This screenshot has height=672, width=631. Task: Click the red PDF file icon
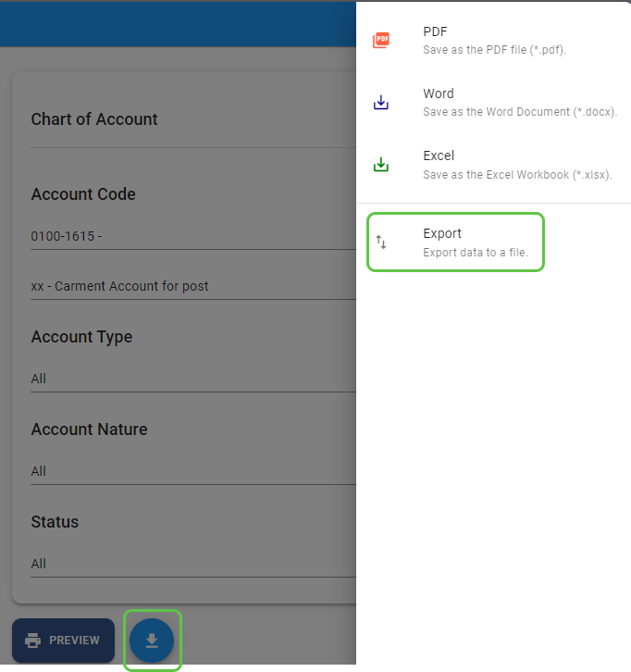[x=381, y=40]
